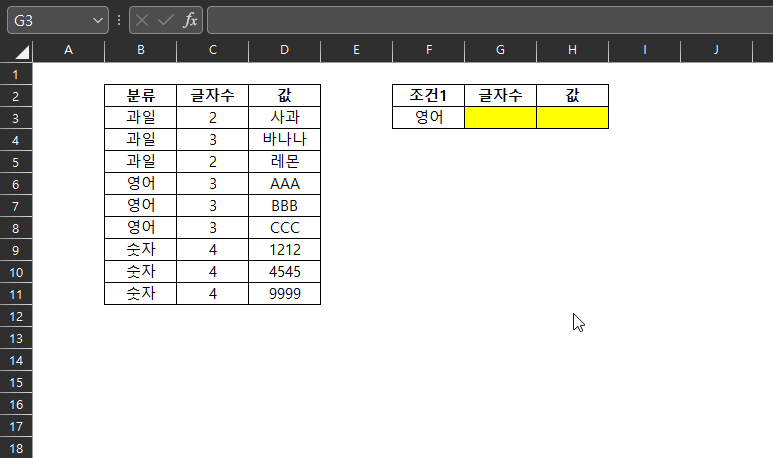
Task: Select the cell containing 레몬
Action: point(284,162)
